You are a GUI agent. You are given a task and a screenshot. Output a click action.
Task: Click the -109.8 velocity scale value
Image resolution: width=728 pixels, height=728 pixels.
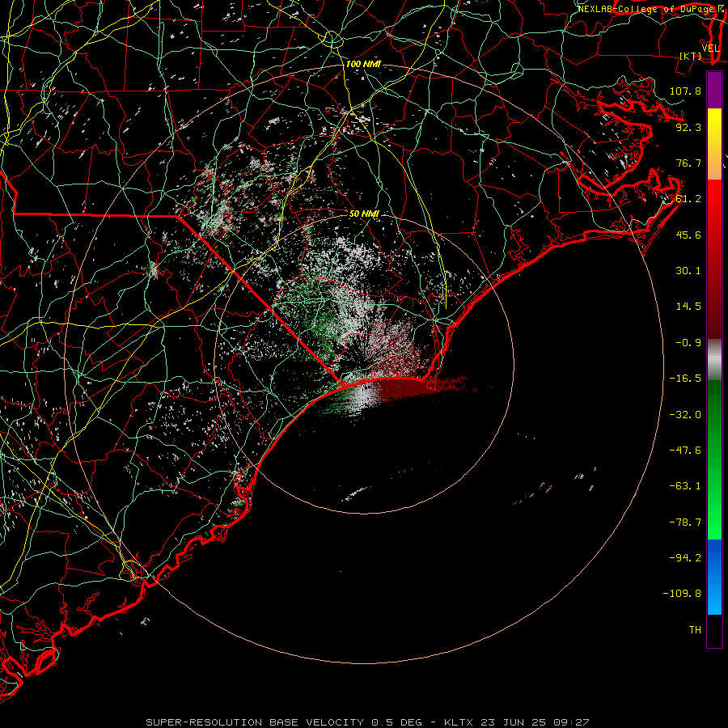682,594
